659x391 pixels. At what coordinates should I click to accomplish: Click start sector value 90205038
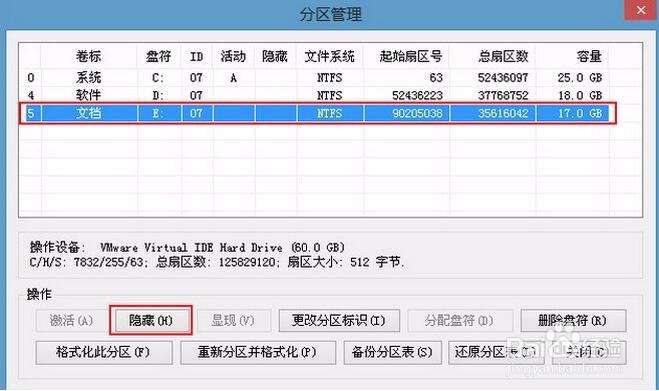click(417, 113)
